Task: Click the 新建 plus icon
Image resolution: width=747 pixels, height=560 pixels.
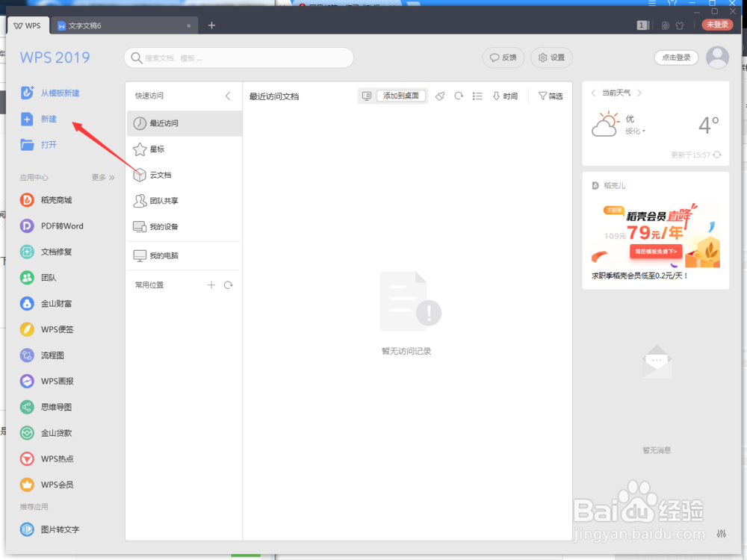Action: (x=27, y=119)
